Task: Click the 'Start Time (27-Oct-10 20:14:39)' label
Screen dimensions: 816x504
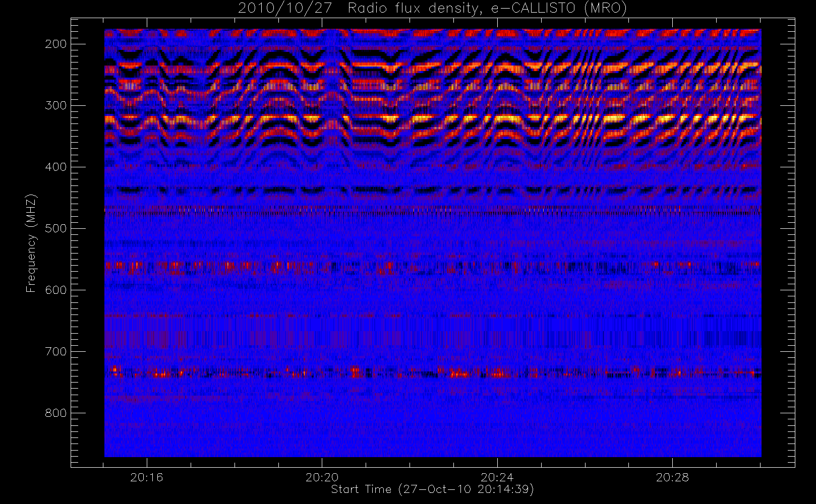Action: 432,489
